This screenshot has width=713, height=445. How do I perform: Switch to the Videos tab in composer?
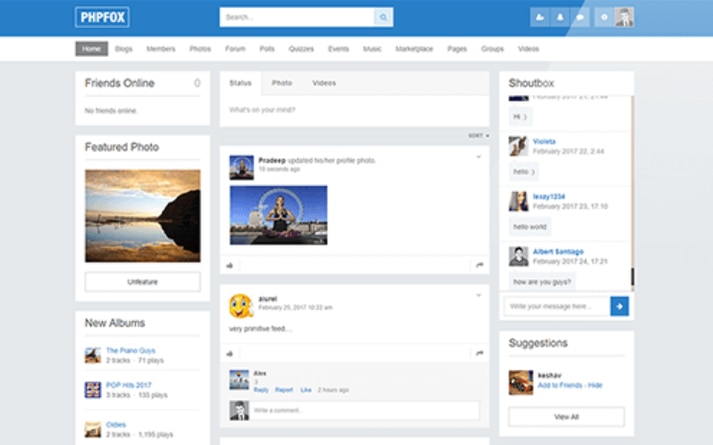click(324, 83)
